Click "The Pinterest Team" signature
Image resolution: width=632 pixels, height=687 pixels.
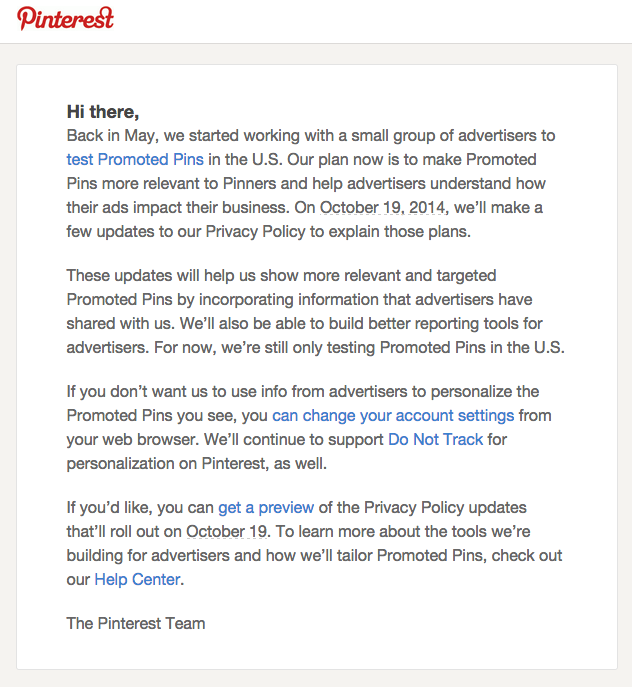[x=136, y=624]
